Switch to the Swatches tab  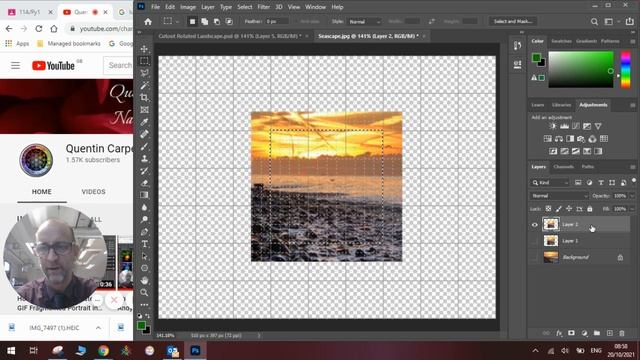[x=561, y=41]
